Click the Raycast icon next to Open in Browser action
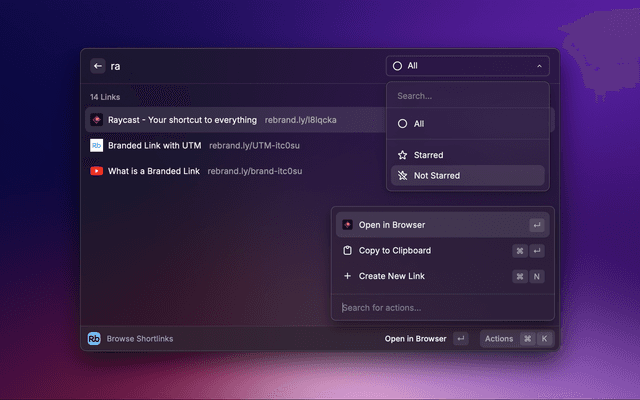The width and height of the screenshot is (640, 400). [347, 225]
